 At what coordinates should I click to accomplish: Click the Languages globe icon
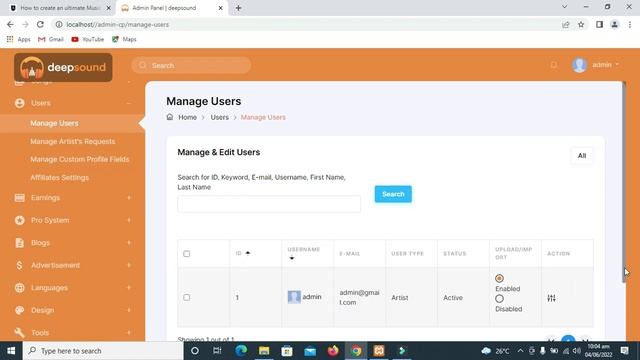(x=19, y=288)
